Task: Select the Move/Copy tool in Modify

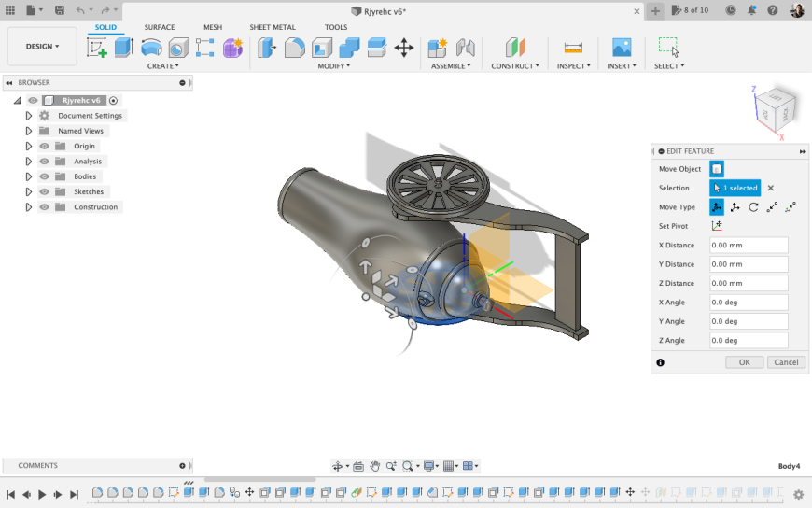Action: [x=404, y=48]
